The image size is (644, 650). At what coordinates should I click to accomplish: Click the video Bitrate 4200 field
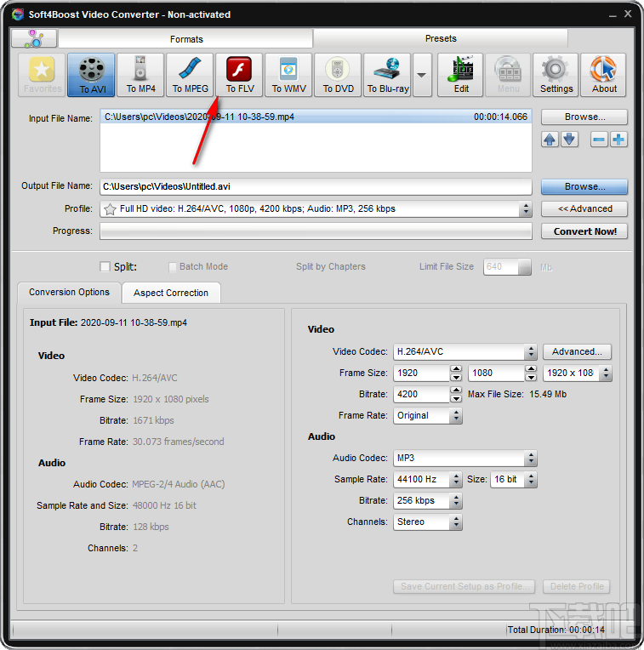point(421,395)
